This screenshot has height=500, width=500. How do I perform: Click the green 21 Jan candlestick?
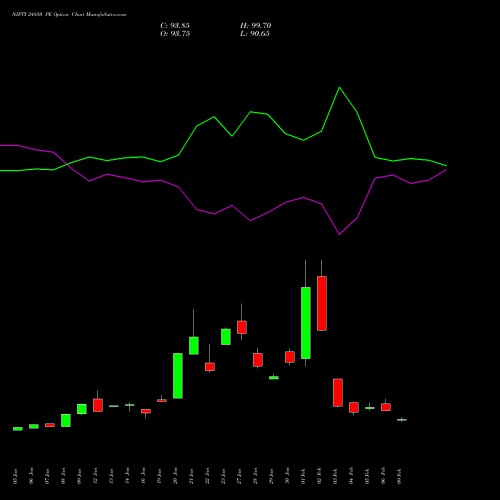[194, 346]
